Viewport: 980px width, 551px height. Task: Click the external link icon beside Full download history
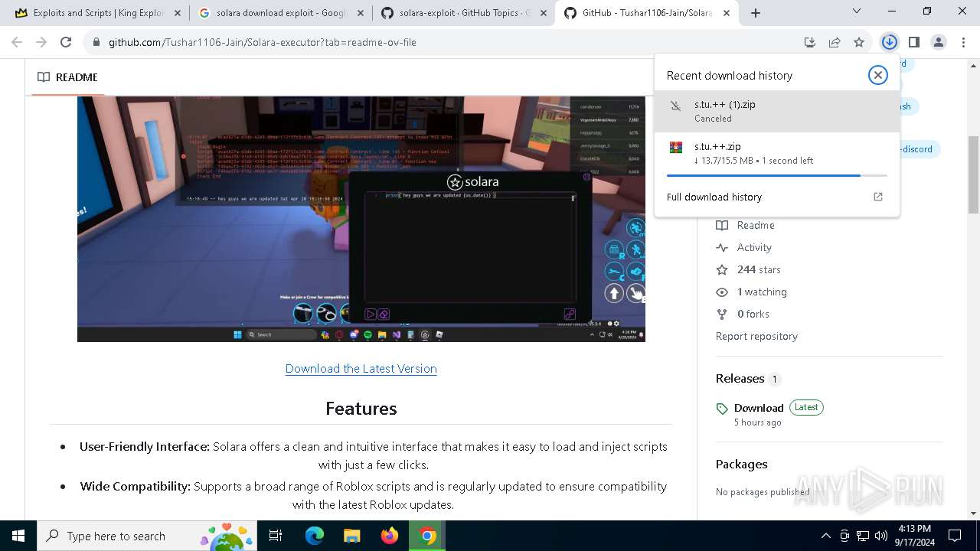[878, 197]
